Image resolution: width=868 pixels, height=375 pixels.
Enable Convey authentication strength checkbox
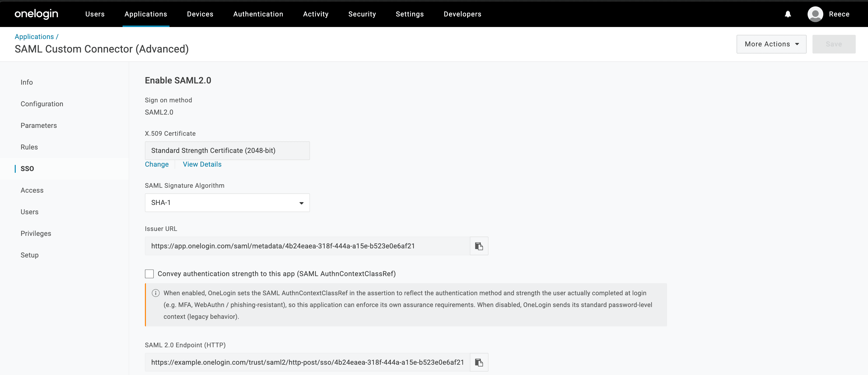point(149,274)
